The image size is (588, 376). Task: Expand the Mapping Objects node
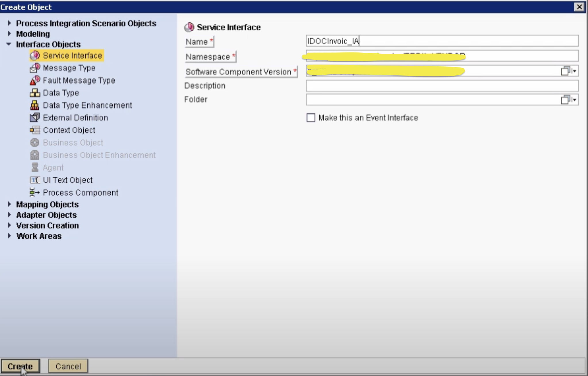tap(9, 204)
